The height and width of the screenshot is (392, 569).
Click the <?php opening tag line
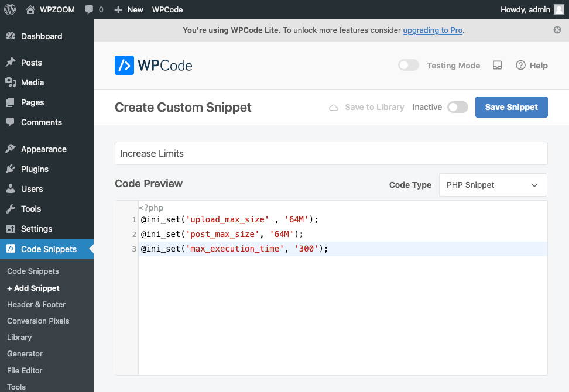pos(151,208)
